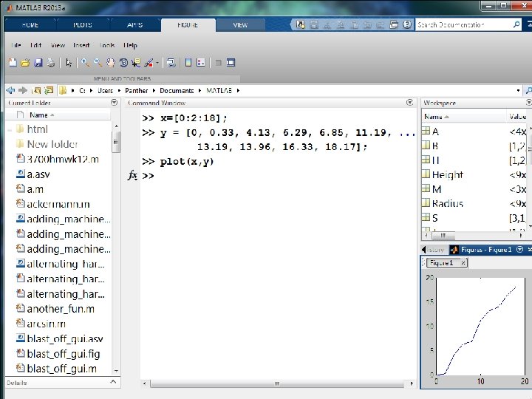532x399 pixels.
Task: Select the Figure1 tab in Figures panel
Action: (x=441, y=263)
